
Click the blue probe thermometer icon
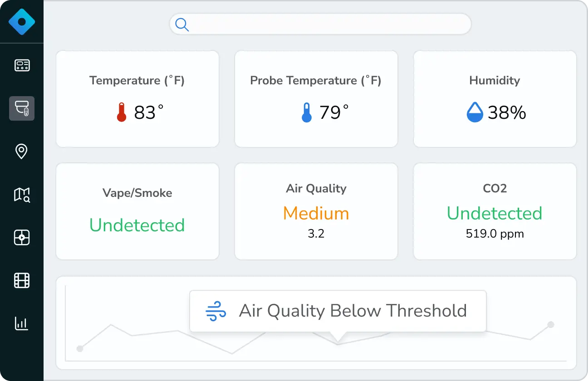coord(307,112)
